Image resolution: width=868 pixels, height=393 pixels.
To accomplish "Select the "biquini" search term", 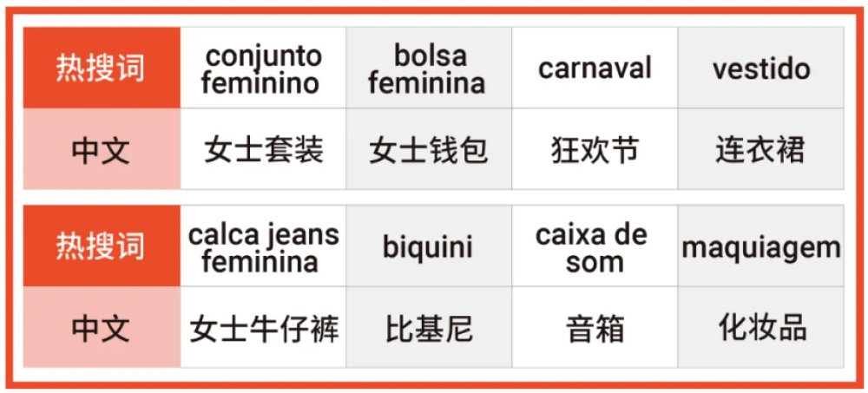I will click(429, 246).
